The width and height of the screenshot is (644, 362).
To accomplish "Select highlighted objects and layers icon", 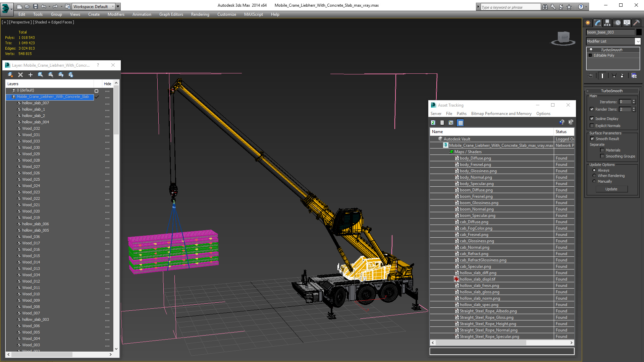I will [x=41, y=75].
